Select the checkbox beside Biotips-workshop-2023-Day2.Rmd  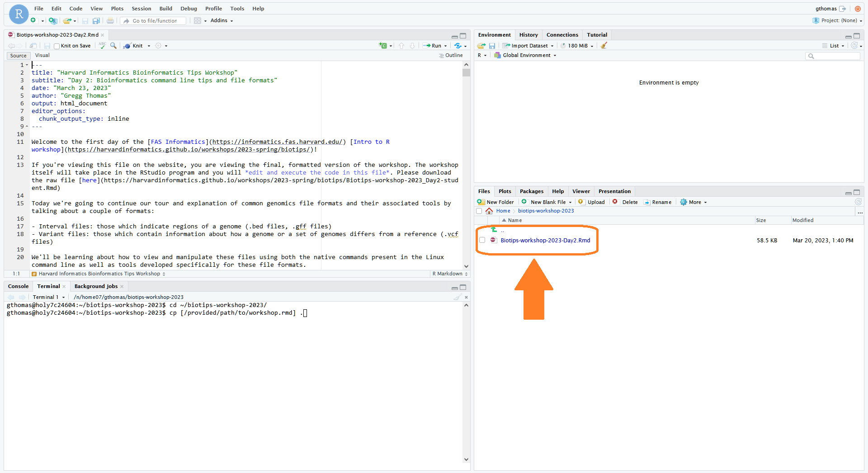tap(482, 241)
